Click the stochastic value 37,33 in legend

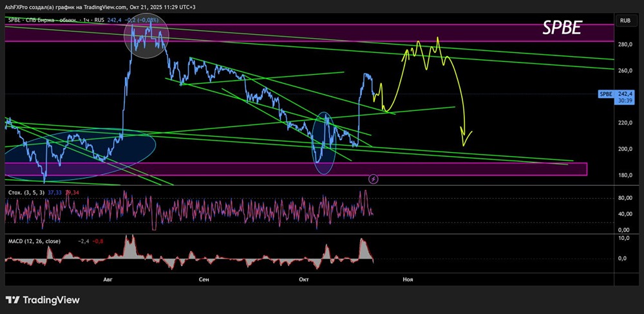tap(54, 192)
